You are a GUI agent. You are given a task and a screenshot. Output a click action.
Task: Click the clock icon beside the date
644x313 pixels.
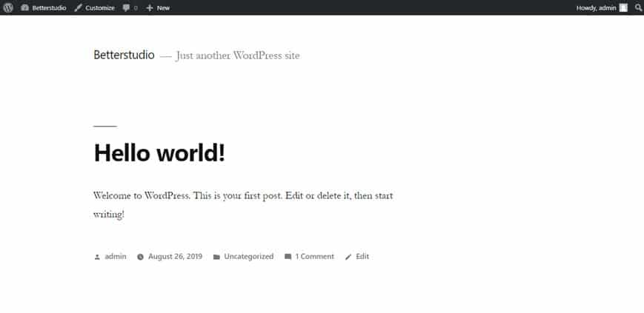pyautogui.click(x=141, y=257)
